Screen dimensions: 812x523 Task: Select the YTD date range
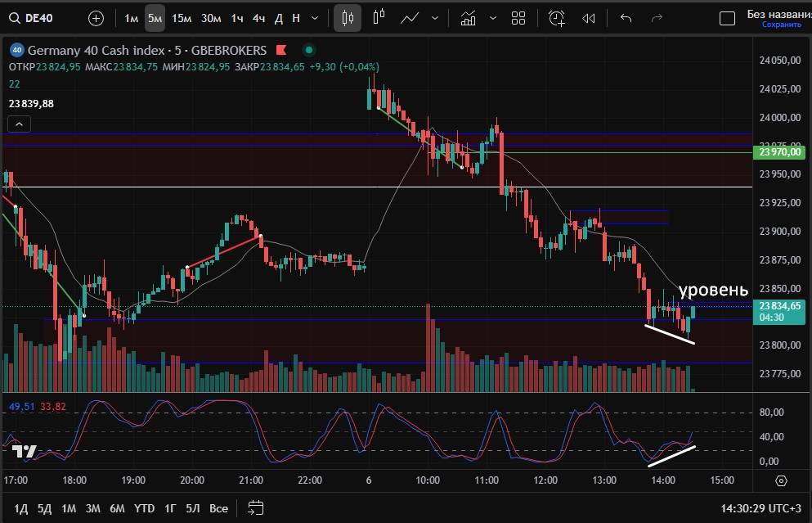(x=144, y=507)
